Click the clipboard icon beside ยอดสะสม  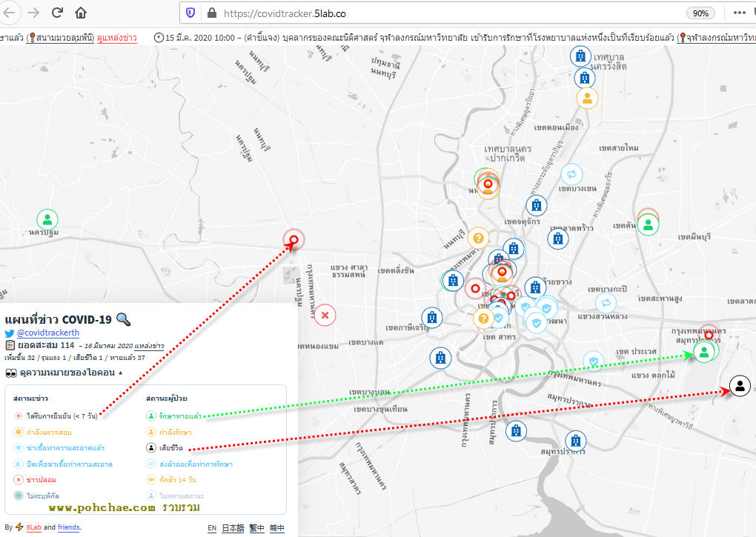pyautogui.click(x=10, y=345)
